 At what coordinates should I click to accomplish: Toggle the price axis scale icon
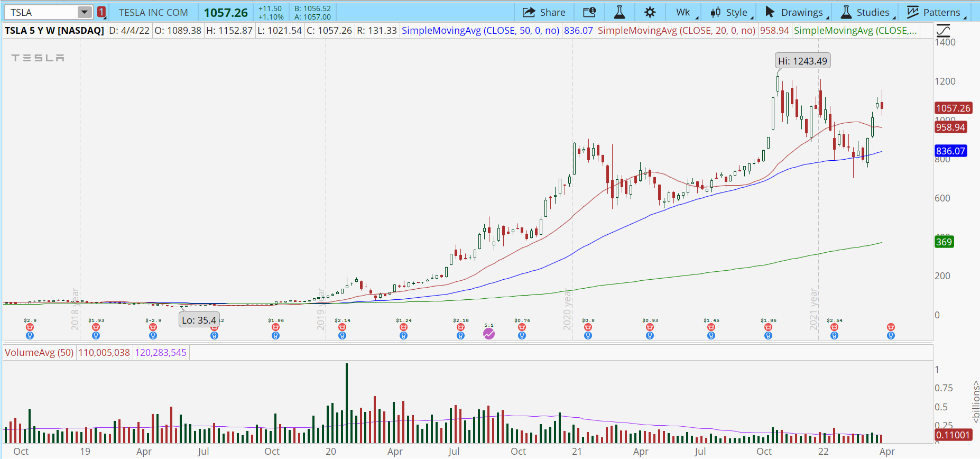pyautogui.click(x=943, y=31)
